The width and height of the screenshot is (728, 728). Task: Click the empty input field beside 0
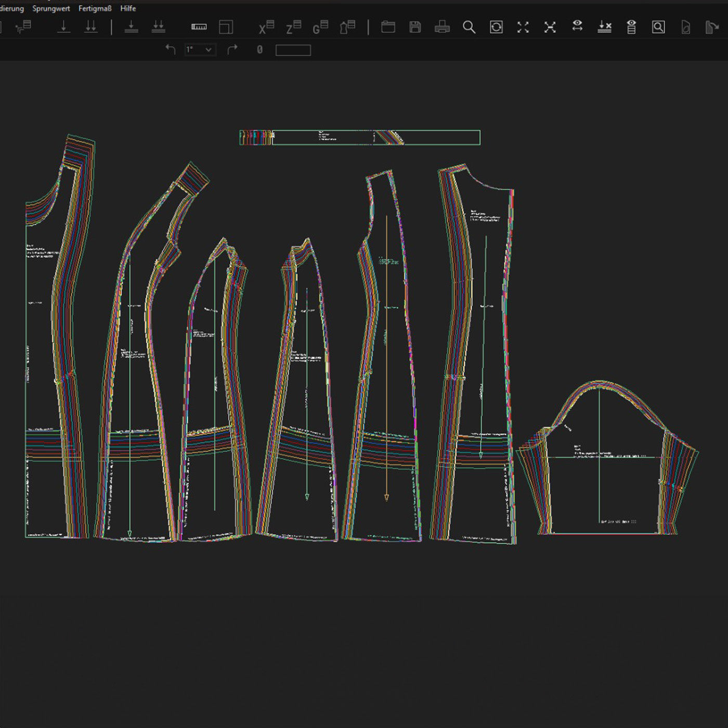(293, 50)
